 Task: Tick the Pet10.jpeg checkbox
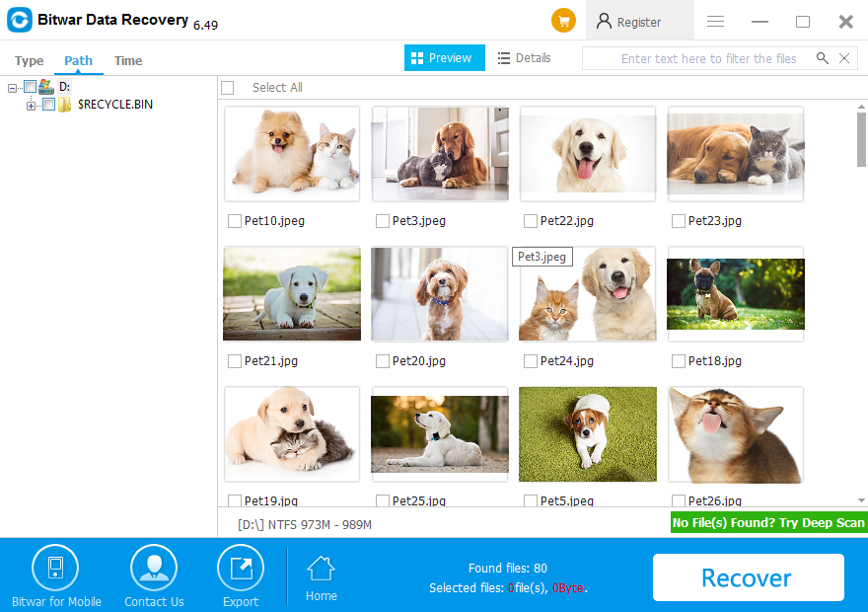tap(235, 221)
